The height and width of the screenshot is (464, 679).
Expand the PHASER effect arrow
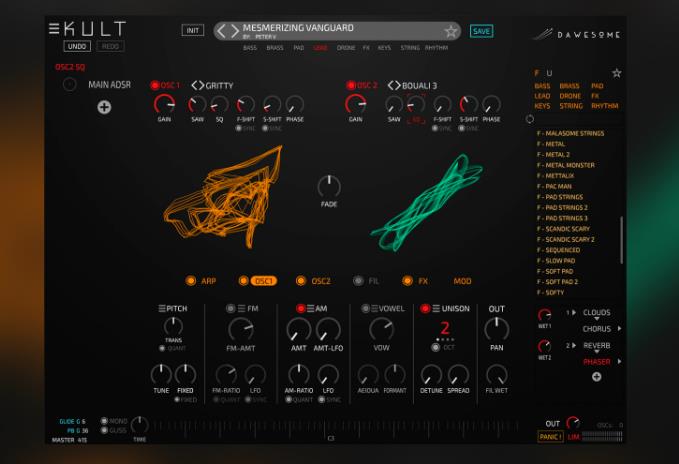tap(620, 361)
